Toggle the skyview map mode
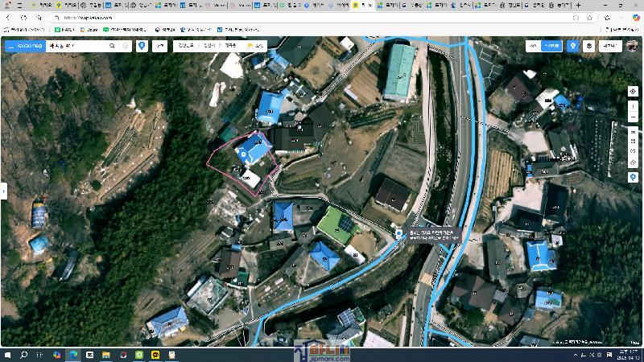This screenshot has width=644, height=362. click(x=551, y=47)
